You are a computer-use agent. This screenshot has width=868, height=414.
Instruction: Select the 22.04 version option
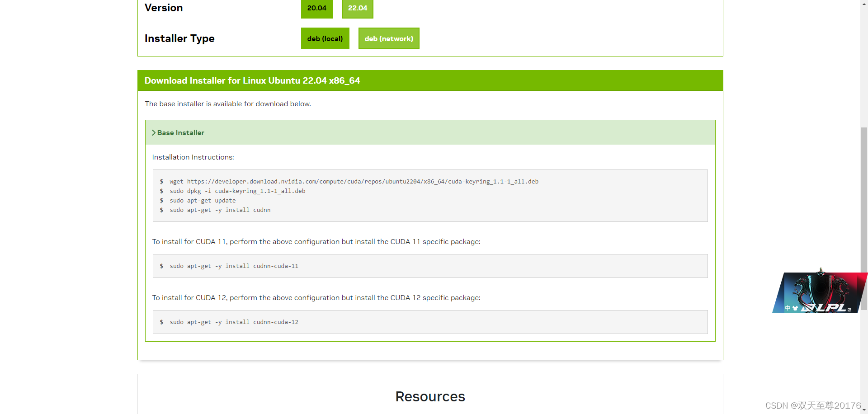point(357,8)
